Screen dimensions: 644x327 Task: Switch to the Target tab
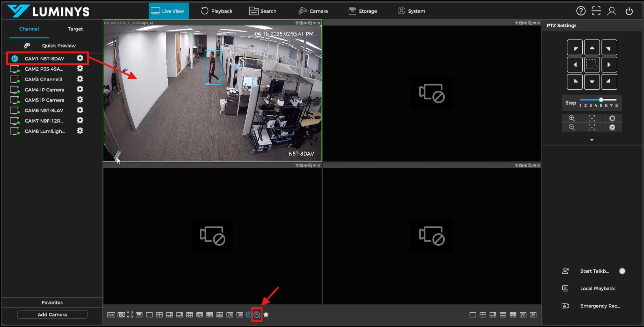75,29
